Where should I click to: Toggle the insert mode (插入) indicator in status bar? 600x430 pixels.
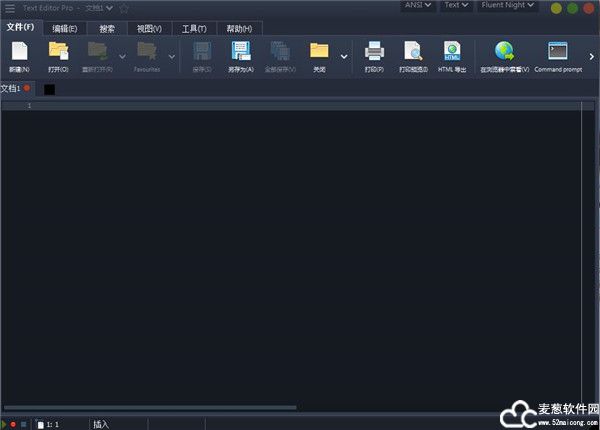102,424
